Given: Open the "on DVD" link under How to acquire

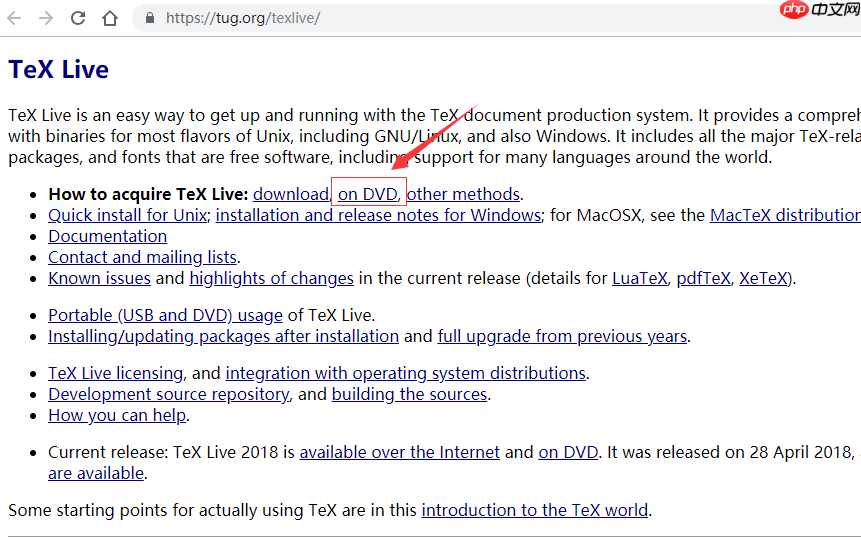Looking at the screenshot, I should pos(367,194).
